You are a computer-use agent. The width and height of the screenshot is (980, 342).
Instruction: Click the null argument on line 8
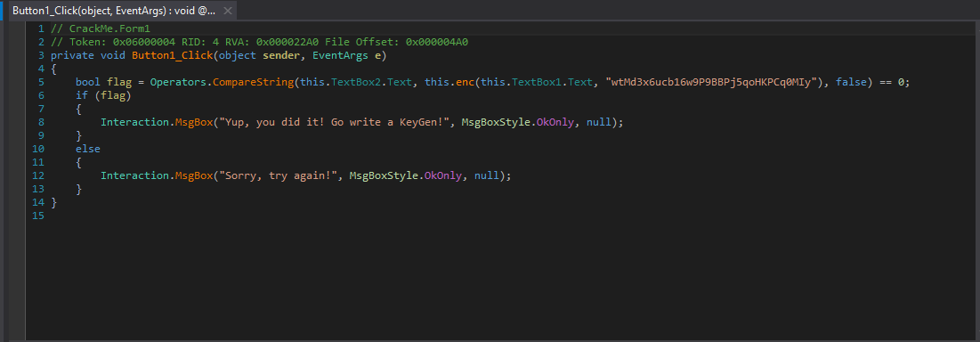point(599,123)
